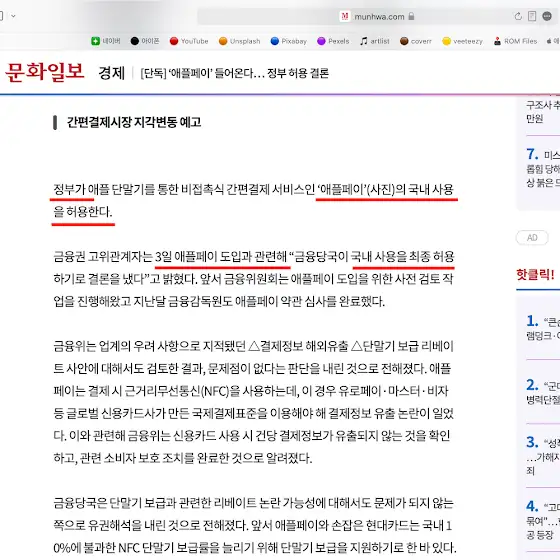Viewport: 560px width, 560px height.
Task: Open the 경제 section link
Action: (x=111, y=73)
